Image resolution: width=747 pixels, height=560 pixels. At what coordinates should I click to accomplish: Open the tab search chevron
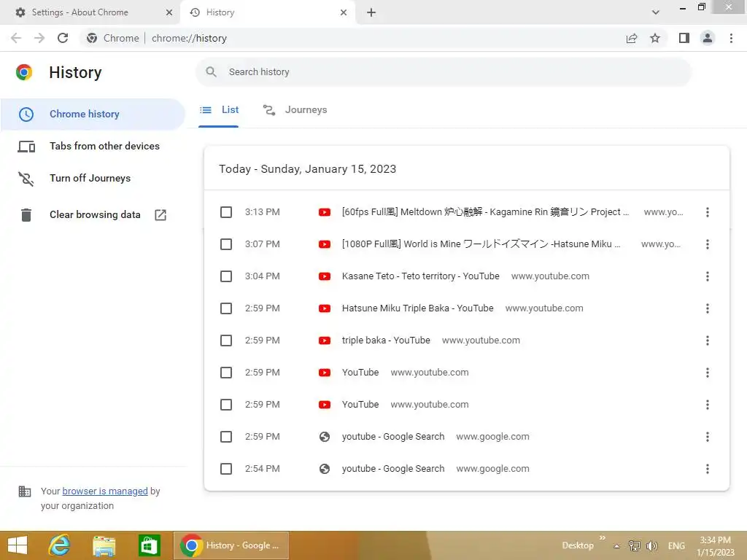click(656, 12)
